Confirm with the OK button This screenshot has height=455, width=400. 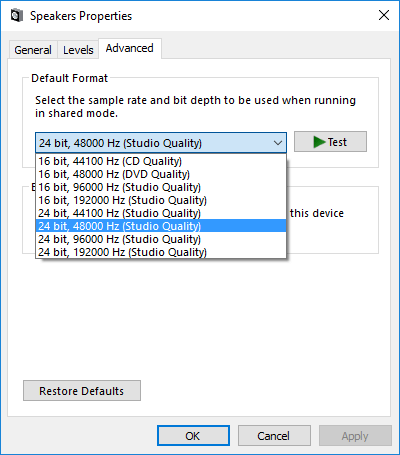pos(193,436)
